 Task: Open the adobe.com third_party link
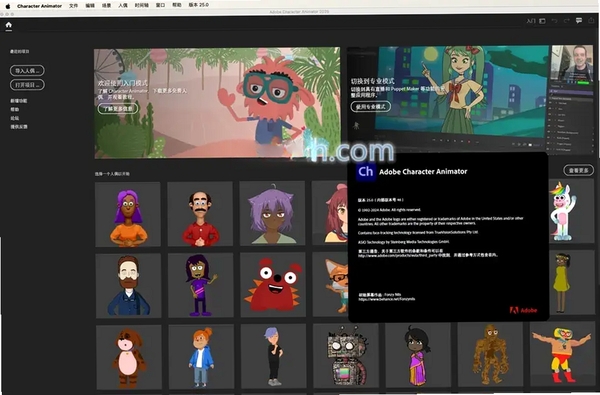tap(398, 255)
